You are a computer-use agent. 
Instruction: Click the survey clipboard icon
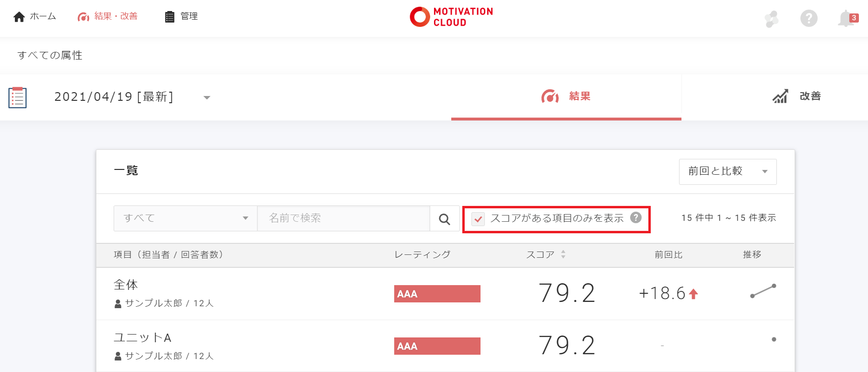pos(18,97)
